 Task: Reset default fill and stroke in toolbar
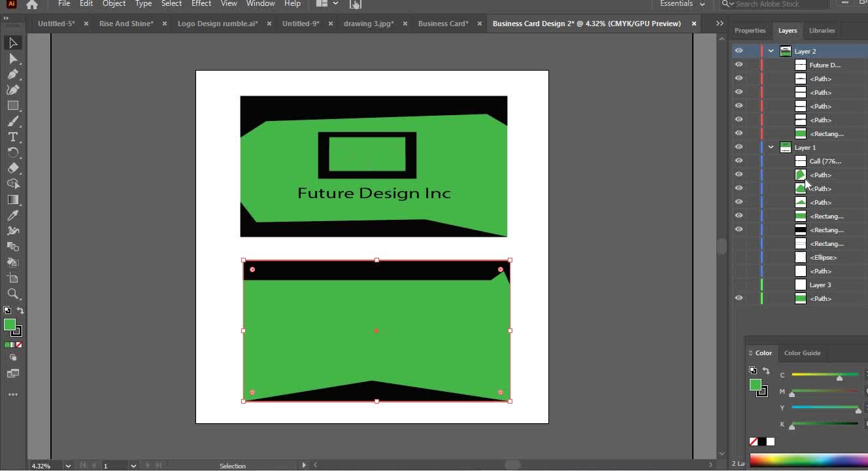7,311
